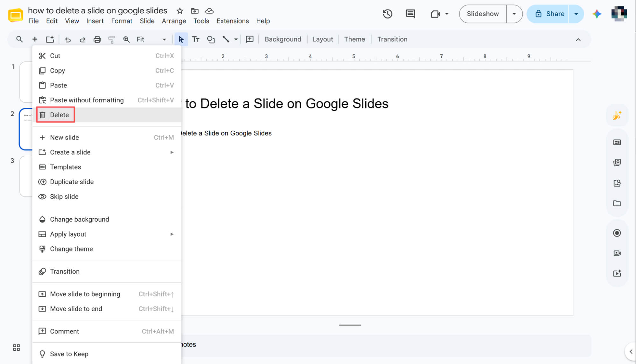636x364 pixels.
Task: Click the Transition toolbar button
Action: [x=392, y=39]
